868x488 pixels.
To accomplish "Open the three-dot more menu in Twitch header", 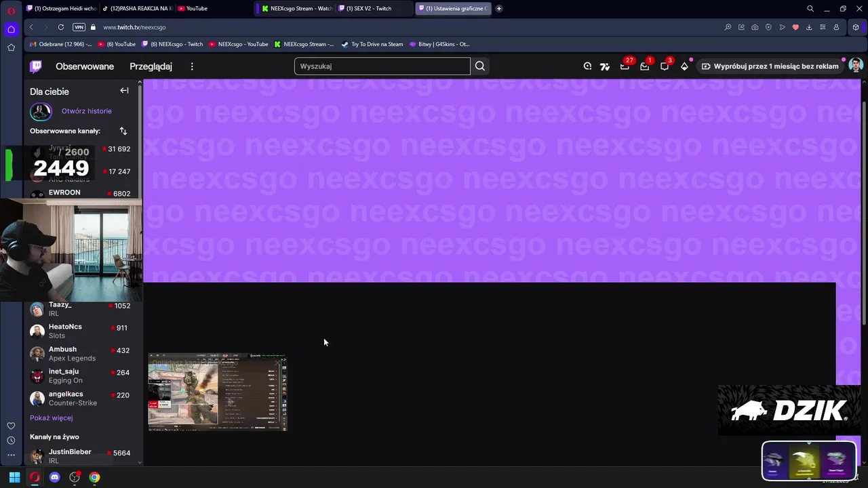I will coord(192,66).
